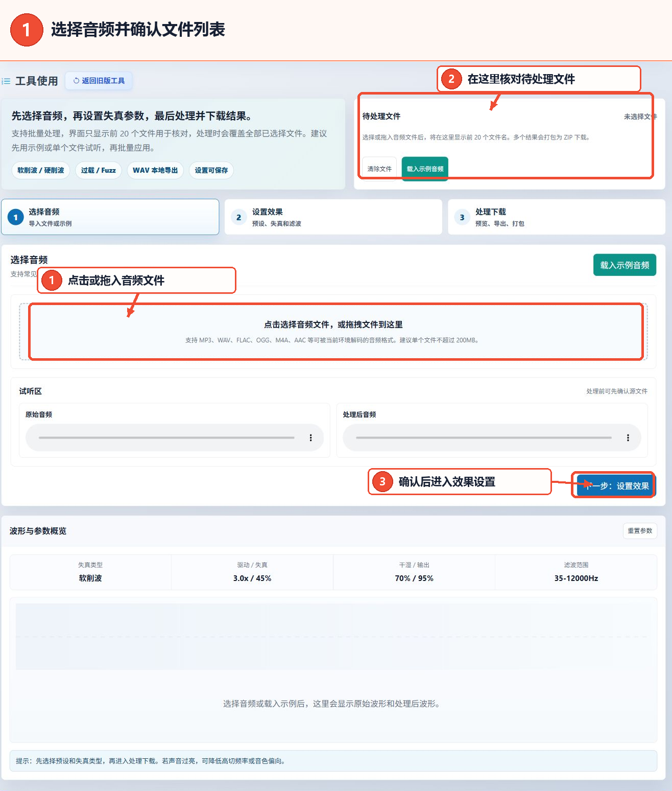Image resolution: width=672 pixels, height=791 pixels.
Task: Click the 处理后音频 playback progress bar
Action: point(484,438)
